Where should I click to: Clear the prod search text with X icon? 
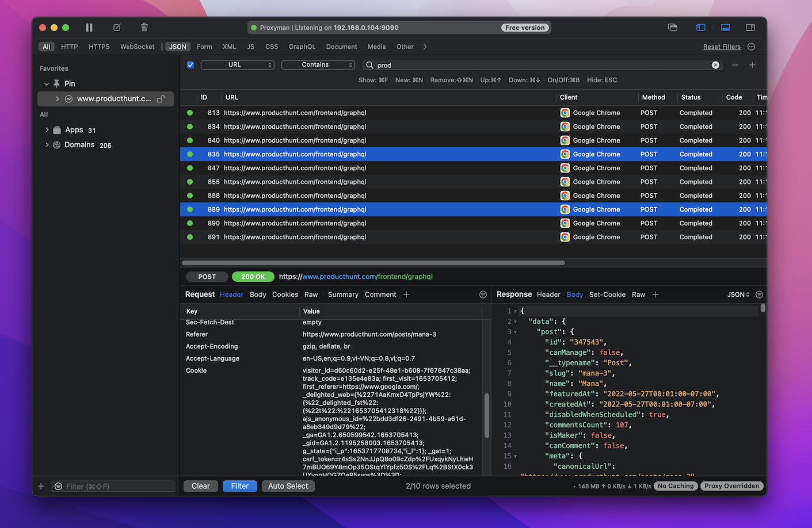coord(715,65)
